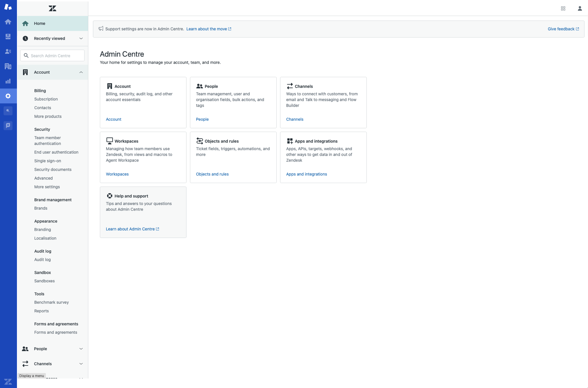Viewport: 588px width, 388px height.
Task: Open Zendesk products grid icon
Action: [563, 8]
